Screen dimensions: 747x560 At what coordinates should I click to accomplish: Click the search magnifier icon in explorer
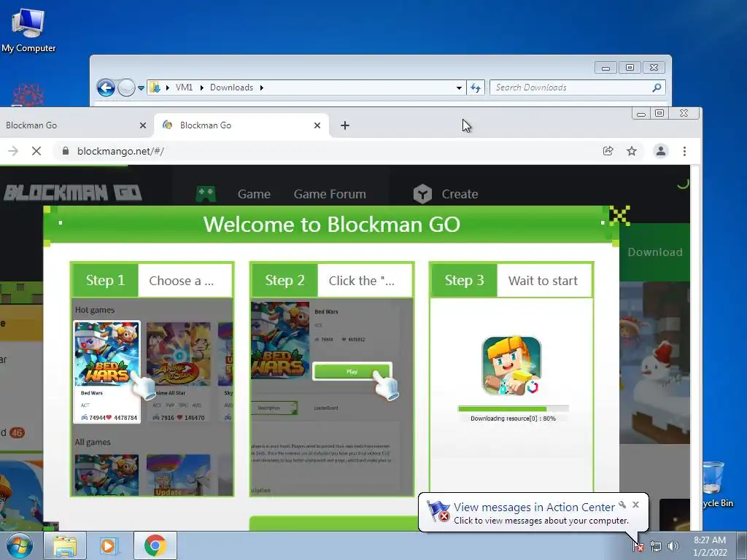tap(657, 87)
